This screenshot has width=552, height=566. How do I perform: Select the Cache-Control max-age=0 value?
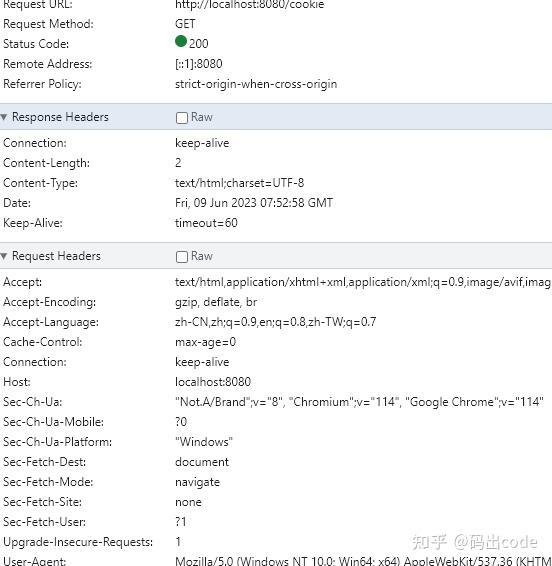tap(205, 342)
